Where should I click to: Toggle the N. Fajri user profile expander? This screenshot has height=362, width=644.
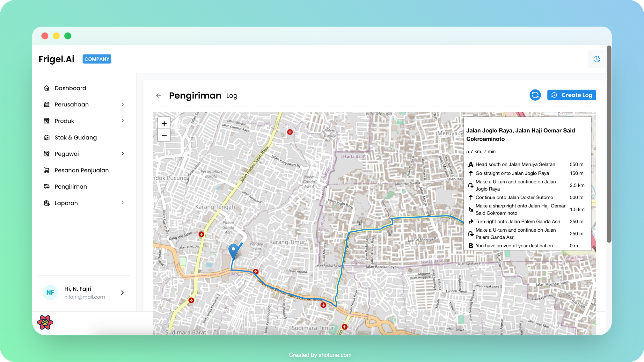pos(123,293)
